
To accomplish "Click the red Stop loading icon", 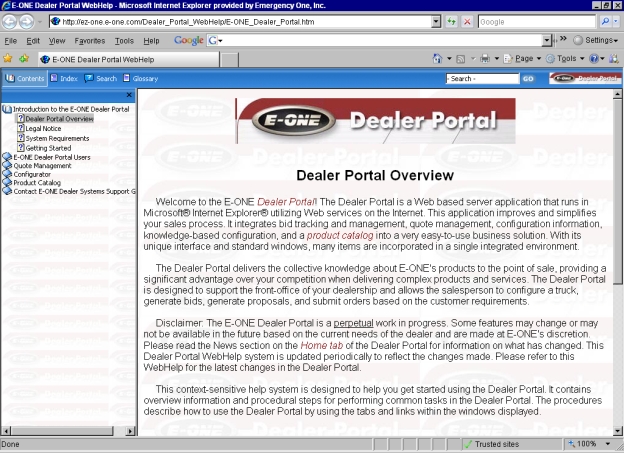I will pos(467,21).
